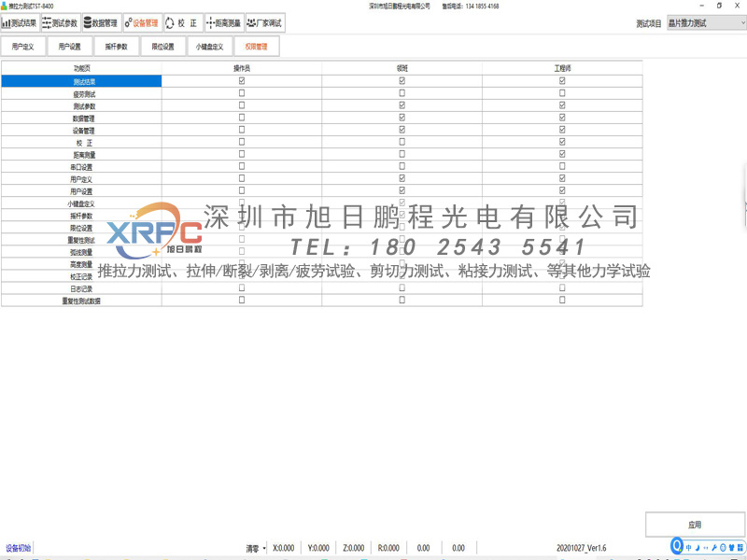Open the 数据管理 database toolbar button
Screen dimensions: 747x560
pos(102,22)
